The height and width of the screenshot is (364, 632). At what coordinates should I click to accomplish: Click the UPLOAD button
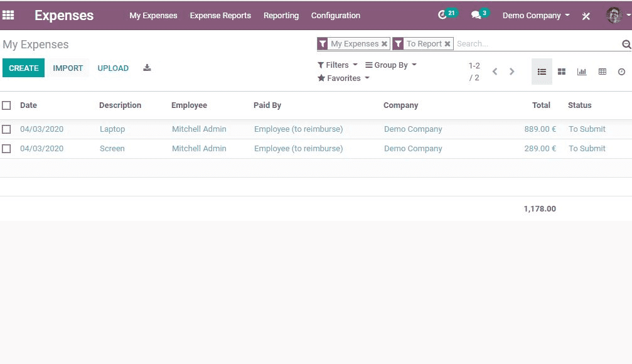113,68
